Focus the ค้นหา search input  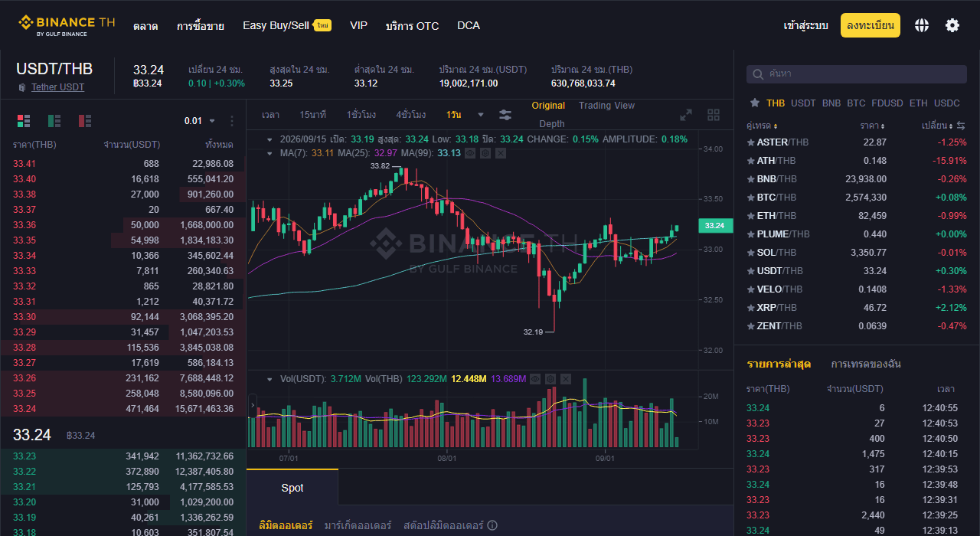pyautogui.click(x=856, y=74)
